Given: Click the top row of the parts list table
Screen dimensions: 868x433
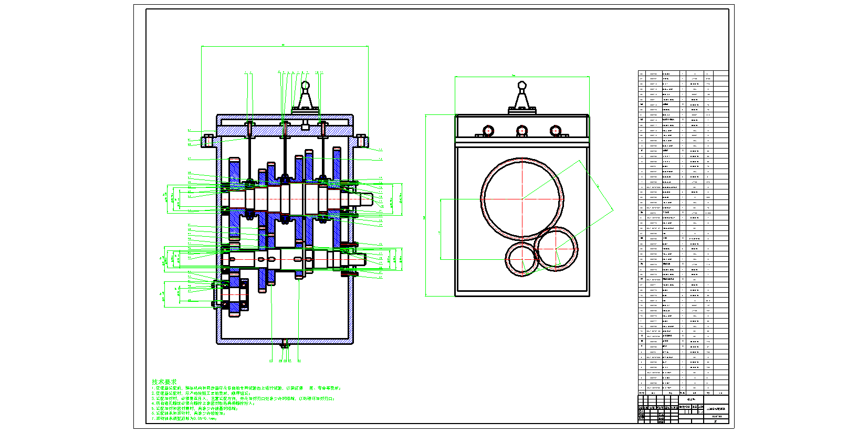Looking at the screenshot, I should 683,73.
